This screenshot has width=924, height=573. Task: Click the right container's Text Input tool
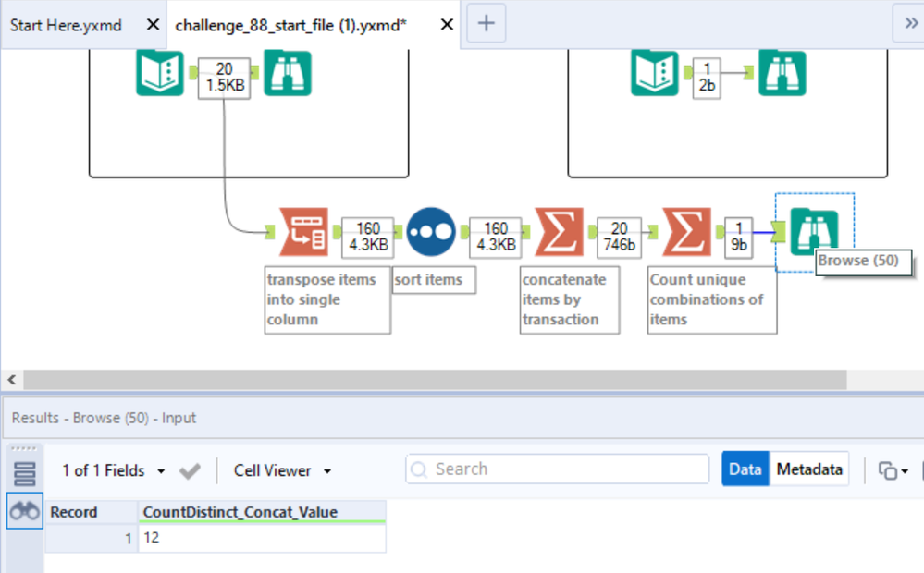[655, 73]
